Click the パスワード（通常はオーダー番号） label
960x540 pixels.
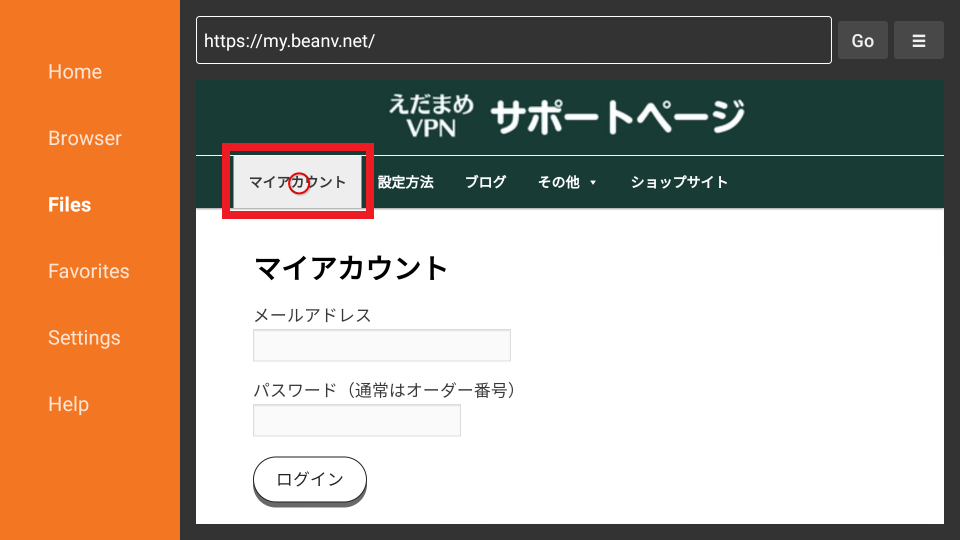tap(385, 390)
